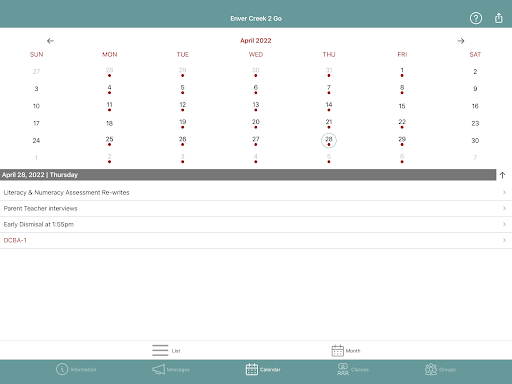
Task: Advance to next month with right arrow
Action: pyautogui.click(x=461, y=41)
